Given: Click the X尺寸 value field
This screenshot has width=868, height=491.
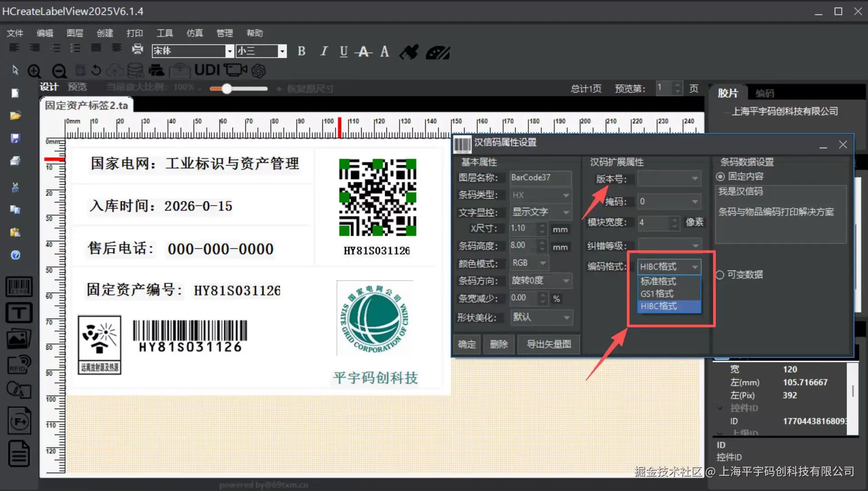Looking at the screenshot, I should pos(523,228).
